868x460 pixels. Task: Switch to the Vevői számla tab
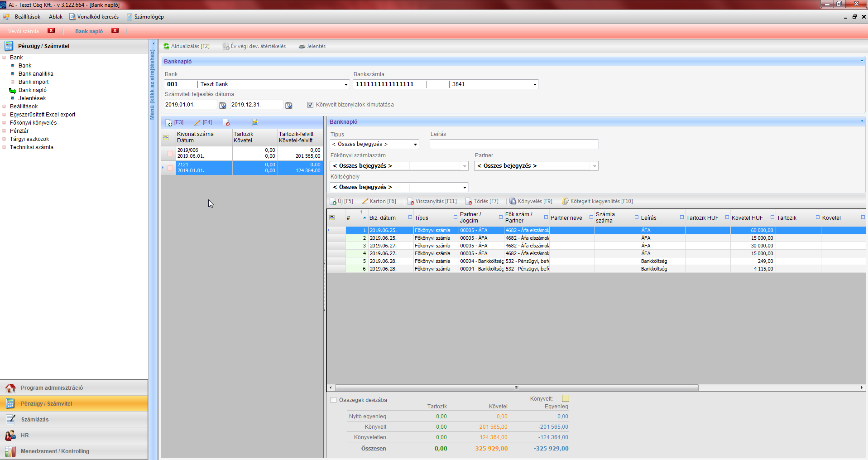coord(24,31)
